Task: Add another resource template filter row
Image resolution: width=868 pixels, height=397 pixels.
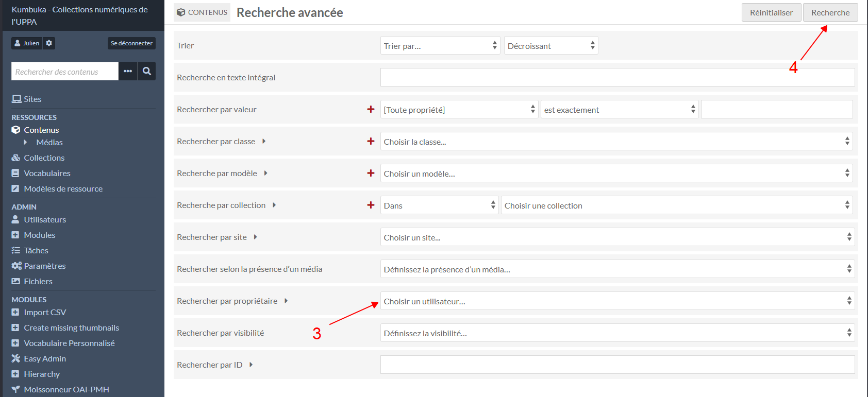Action: click(x=371, y=173)
